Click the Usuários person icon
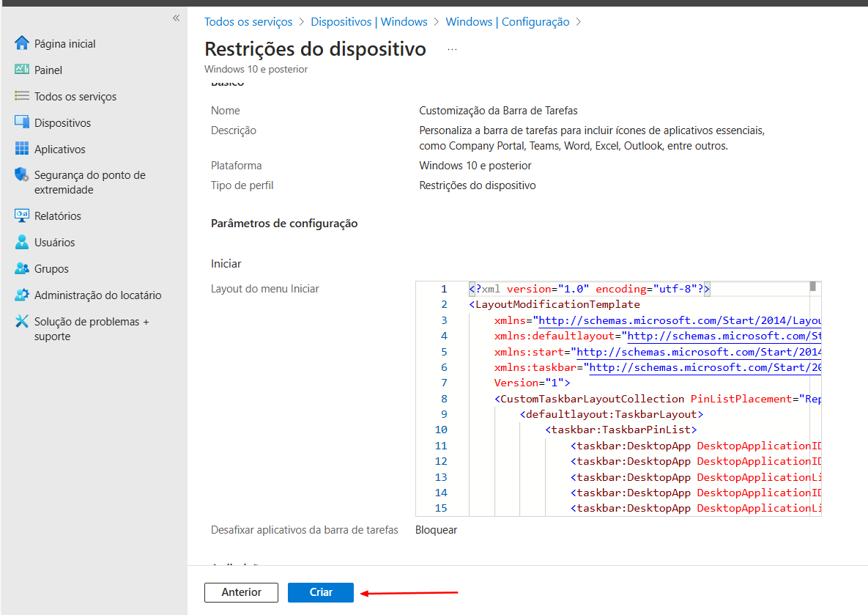The width and height of the screenshot is (868, 615). tap(21, 242)
